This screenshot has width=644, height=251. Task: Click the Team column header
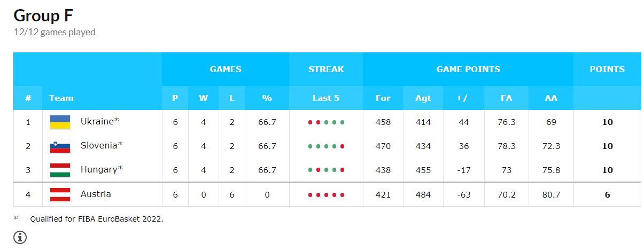pos(61,98)
